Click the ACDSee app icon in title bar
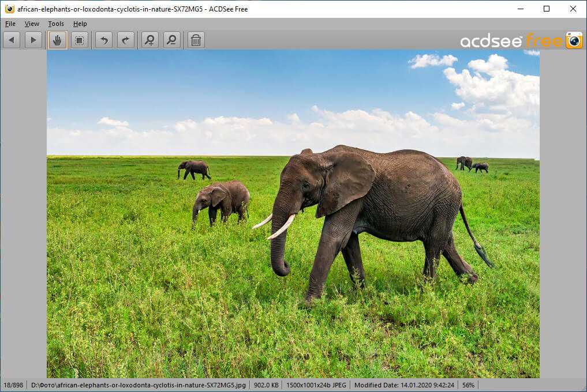The height and width of the screenshot is (392, 587). pos(9,9)
